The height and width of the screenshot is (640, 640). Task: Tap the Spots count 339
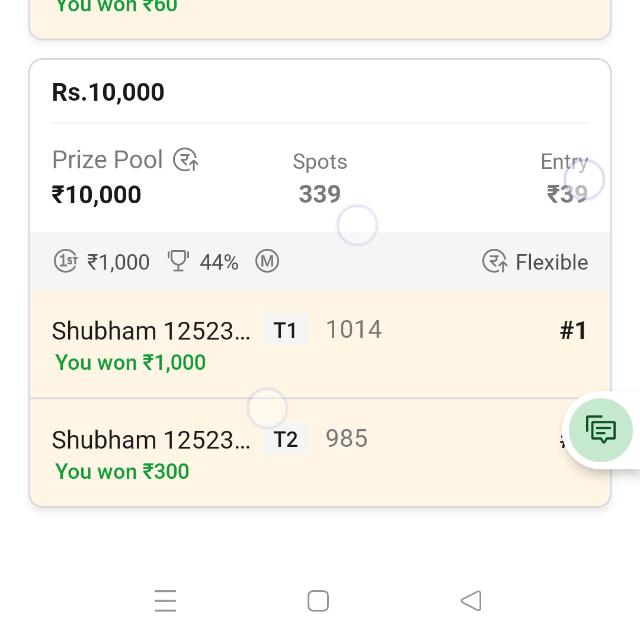click(x=320, y=194)
